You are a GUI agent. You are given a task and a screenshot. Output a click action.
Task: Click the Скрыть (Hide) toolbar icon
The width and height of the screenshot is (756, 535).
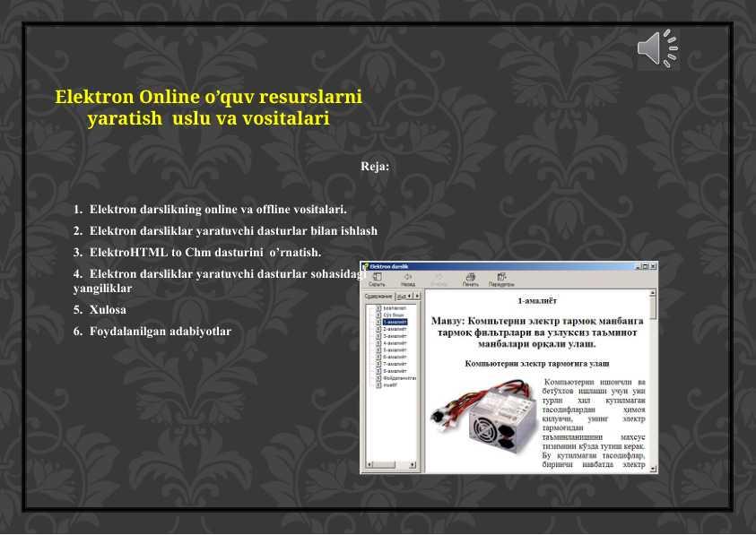(377, 280)
